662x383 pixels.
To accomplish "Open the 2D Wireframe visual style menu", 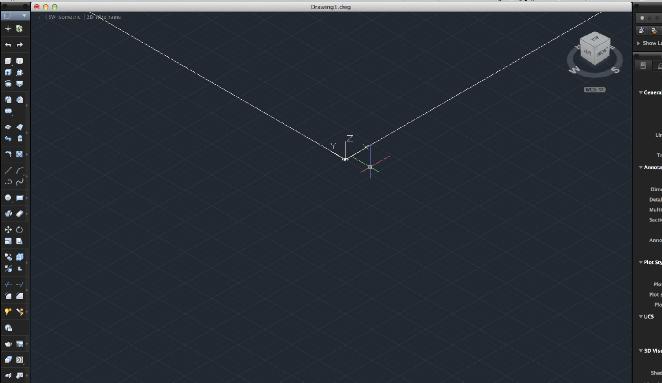I will coord(104,17).
